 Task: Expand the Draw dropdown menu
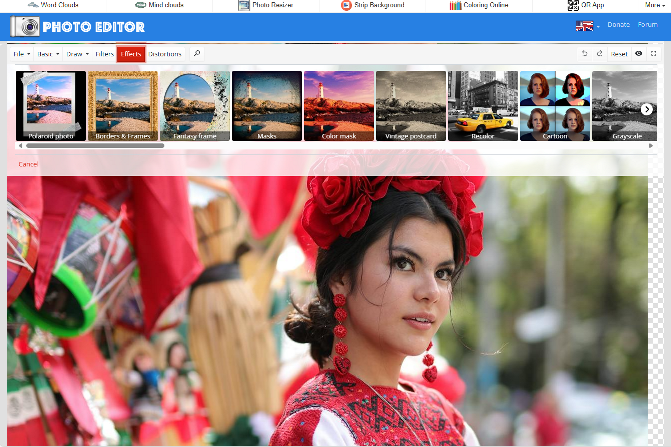tap(77, 54)
